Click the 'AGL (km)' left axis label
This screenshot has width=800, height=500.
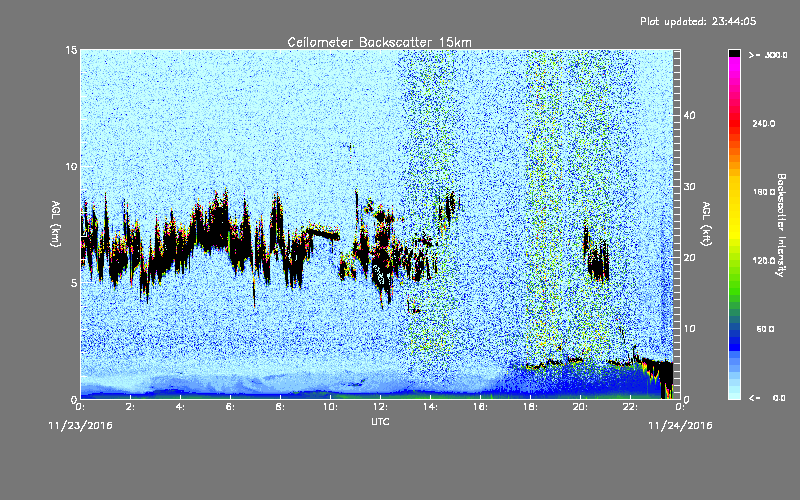(x=56, y=224)
